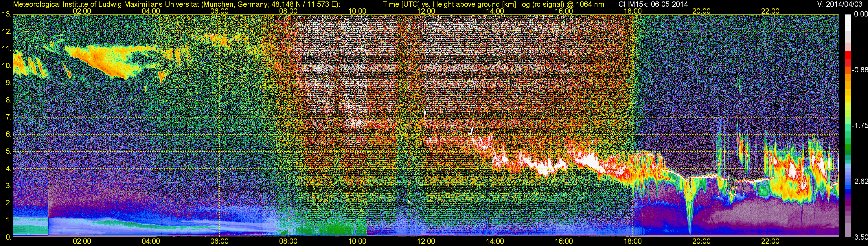
Task: Click "02:00" on the upper time axis
Action: (82, 11)
